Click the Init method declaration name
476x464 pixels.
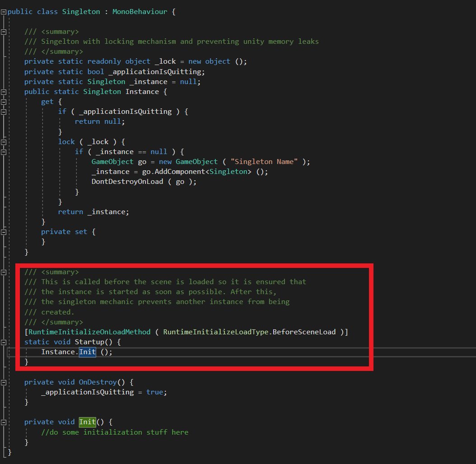88,422
